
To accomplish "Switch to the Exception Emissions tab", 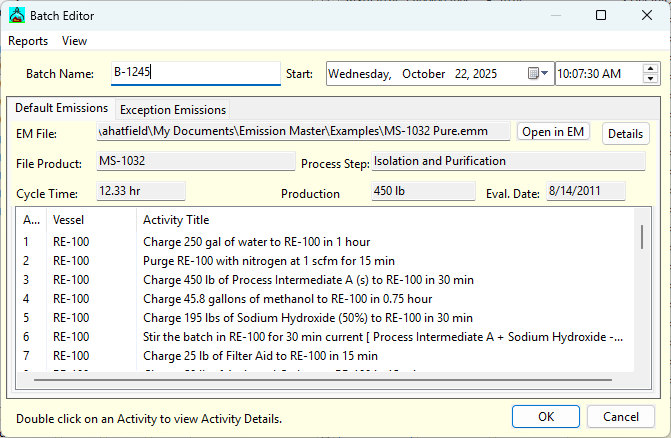I will (173, 110).
